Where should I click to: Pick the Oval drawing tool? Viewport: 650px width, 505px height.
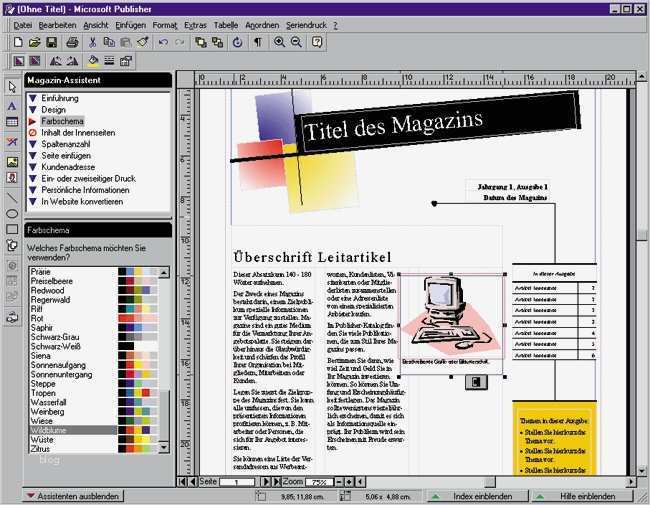(12, 214)
